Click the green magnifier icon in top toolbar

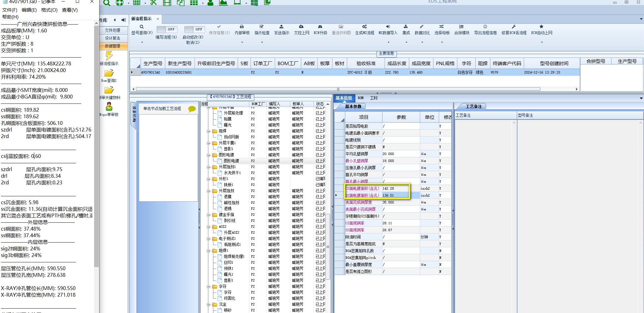pyautogui.click(x=107, y=3)
